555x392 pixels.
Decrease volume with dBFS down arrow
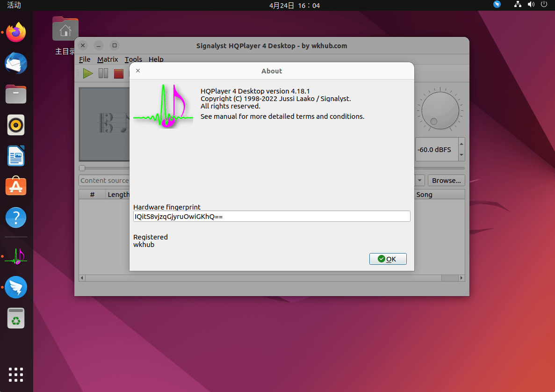tap(461, 155)
